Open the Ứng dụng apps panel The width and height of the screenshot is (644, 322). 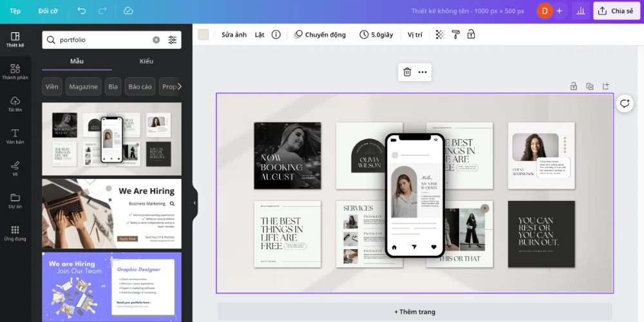click(15, 233)
